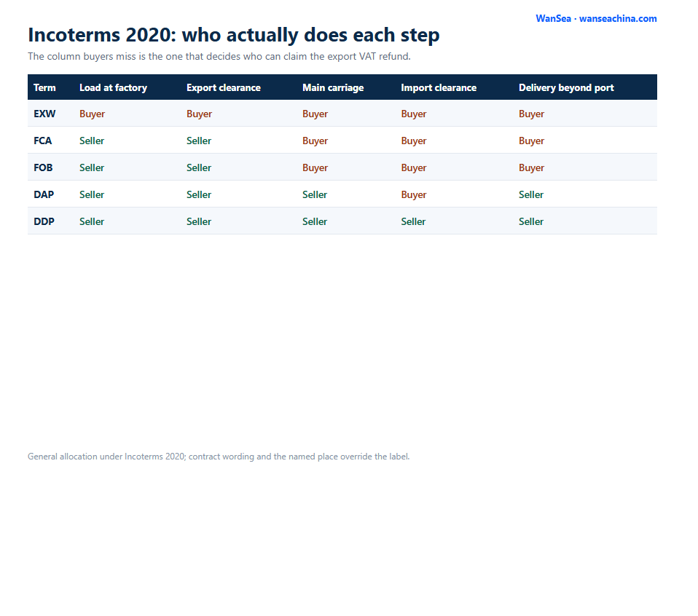
Task: Select Seller under Load at factory for FCA
Action: click(92, 141)
